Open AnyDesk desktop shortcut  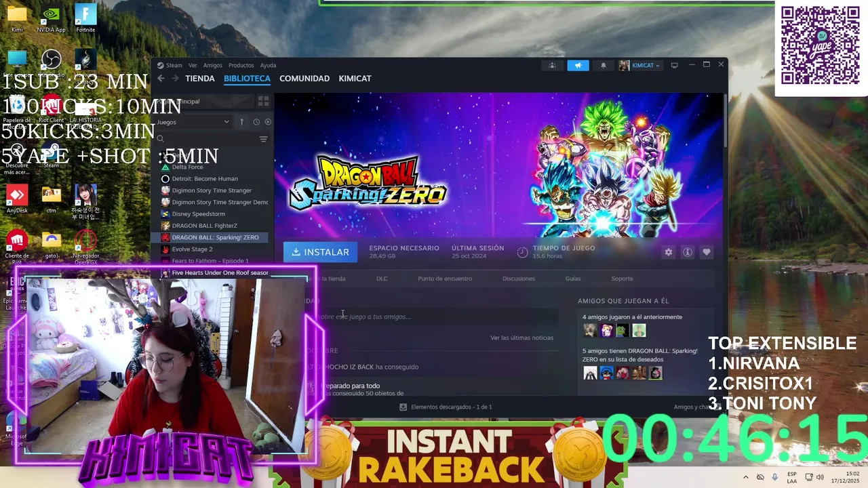[17, 199]
